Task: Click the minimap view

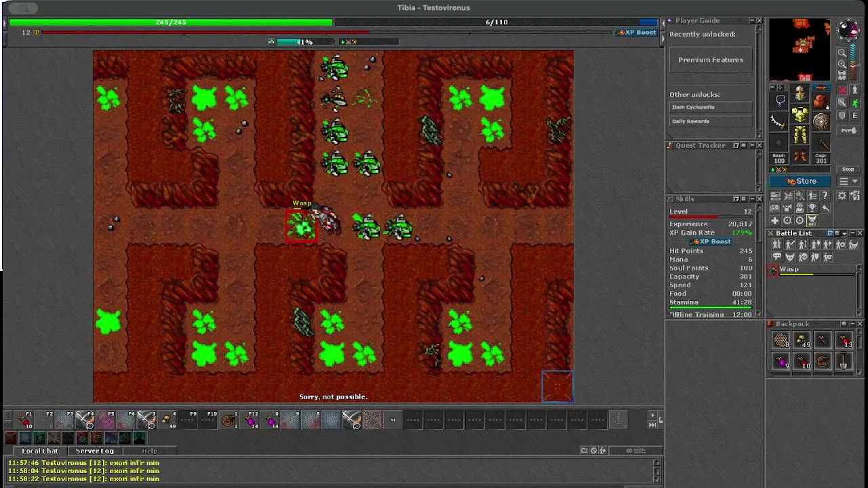Action: (800, 50)
